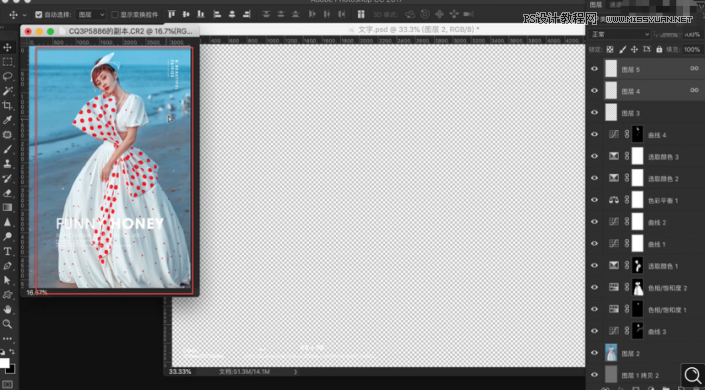Toggle Quick Mask mode icon

tap(8, 385)
